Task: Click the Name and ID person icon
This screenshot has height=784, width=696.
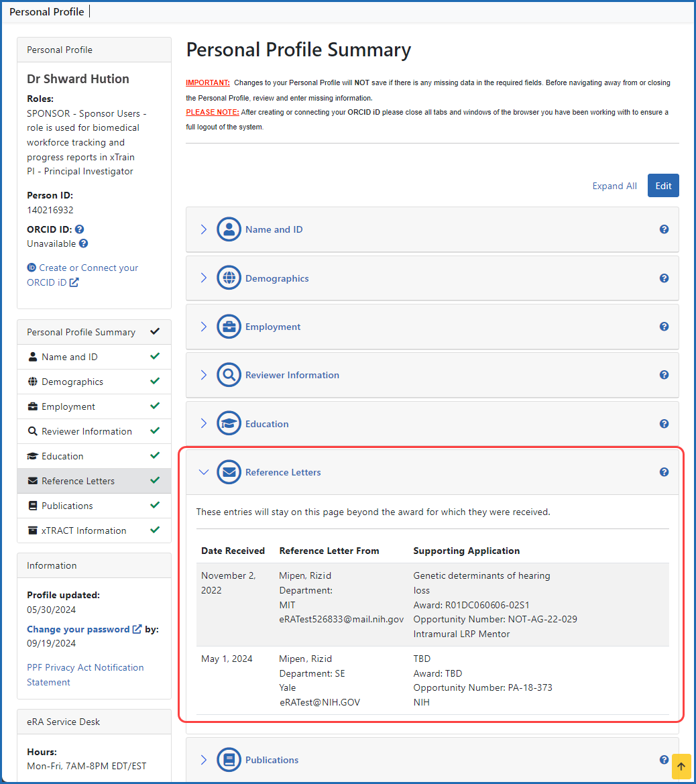Action: (x=229, y=229)
